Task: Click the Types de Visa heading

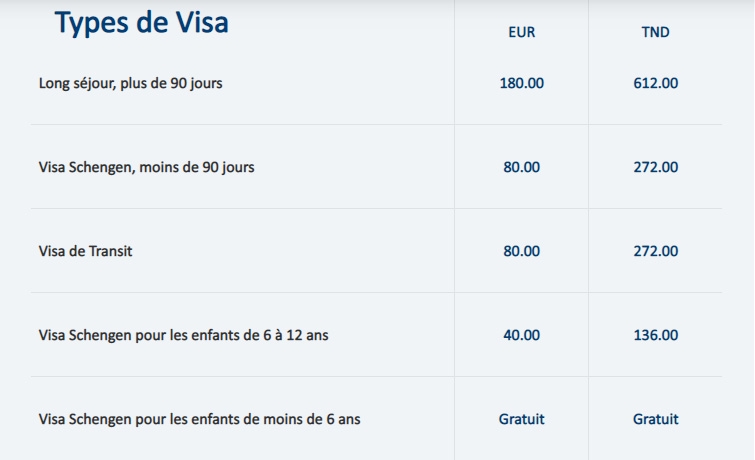Action: click(142, 23)
